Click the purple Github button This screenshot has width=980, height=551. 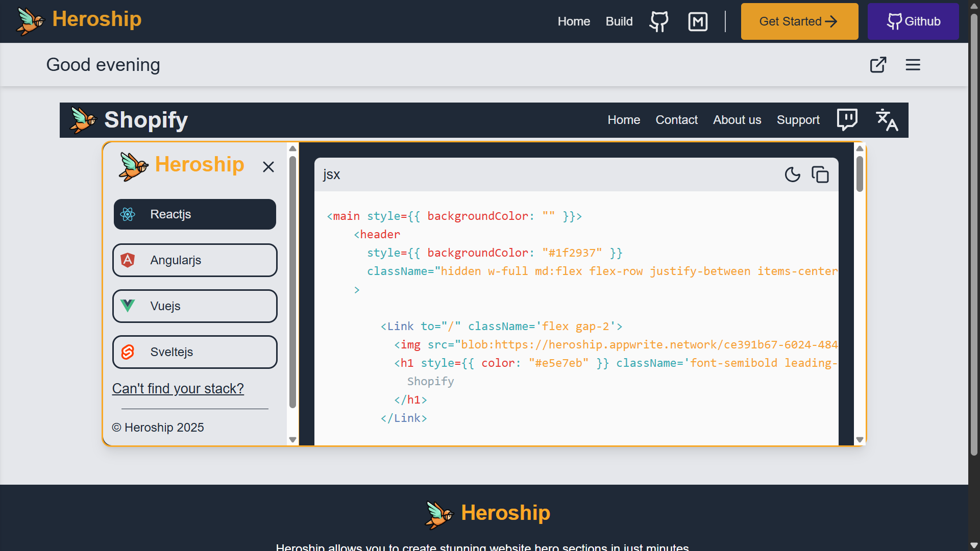click(x=913, y=21)
